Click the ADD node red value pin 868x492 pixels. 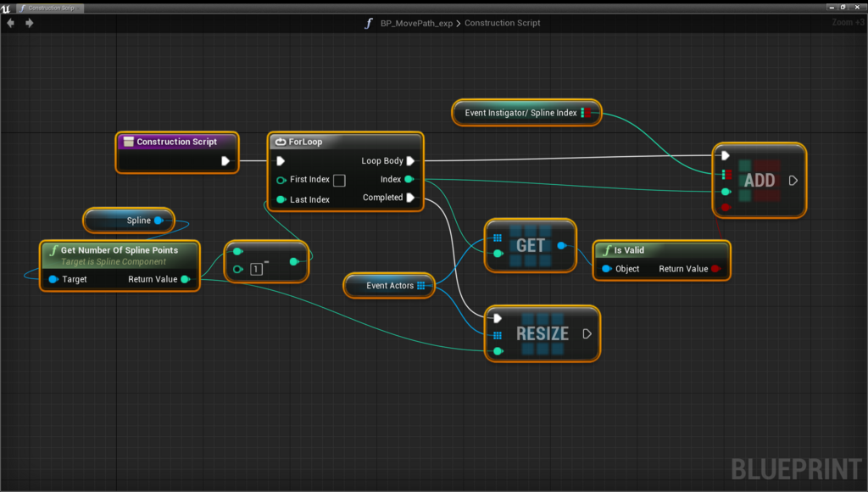(x=726, y=207)
